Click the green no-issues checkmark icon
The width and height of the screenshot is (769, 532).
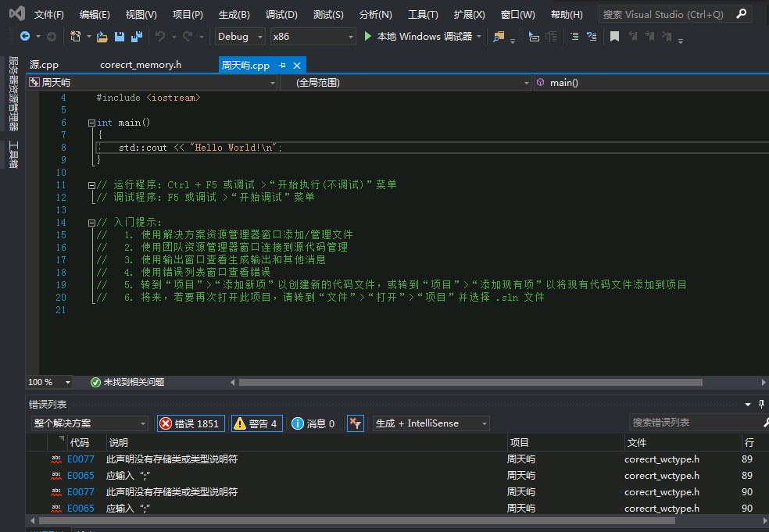(x=95, y=382)
